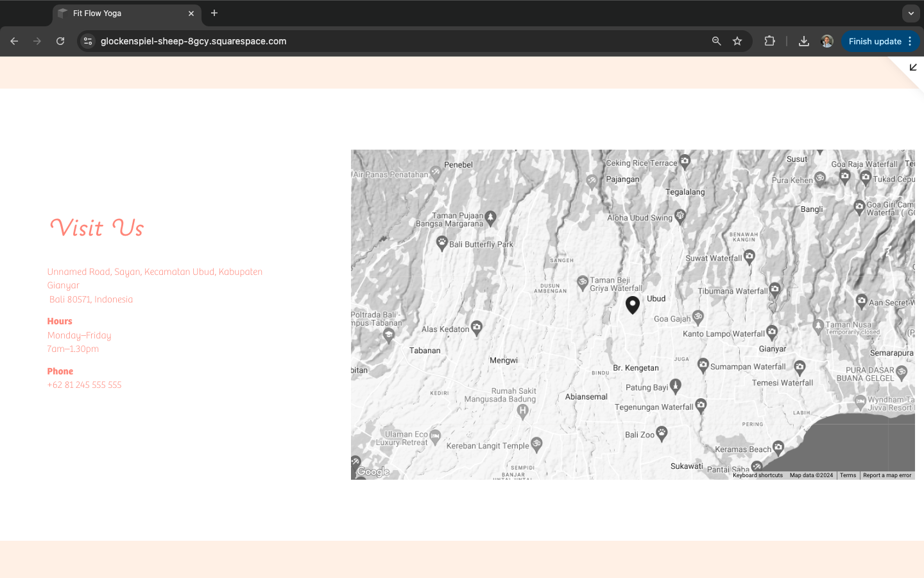Click the Pura Kehen marker
The width and height of the screenshot is (924, 578).
point(820,178)
